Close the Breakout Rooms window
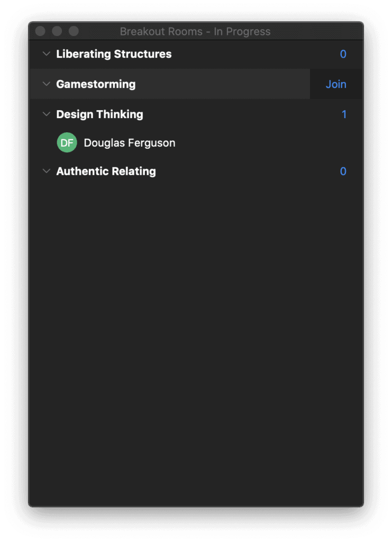 pos(40,31)
